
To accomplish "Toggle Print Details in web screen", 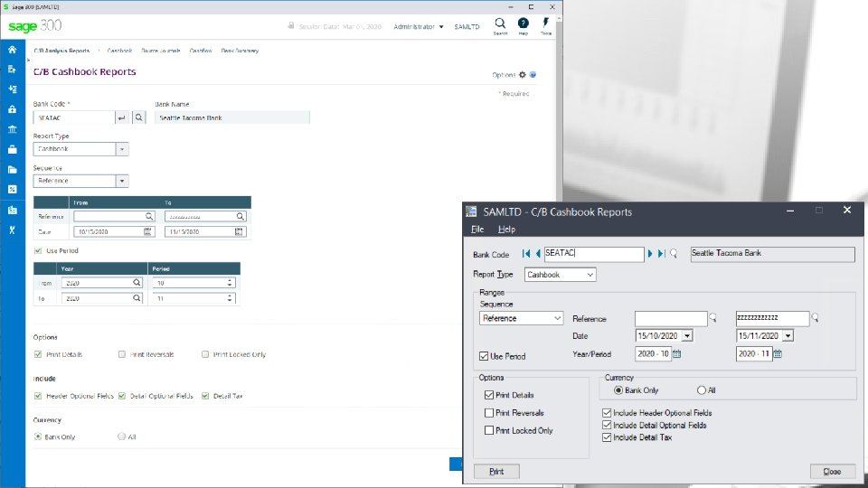I will click(38, 354).
